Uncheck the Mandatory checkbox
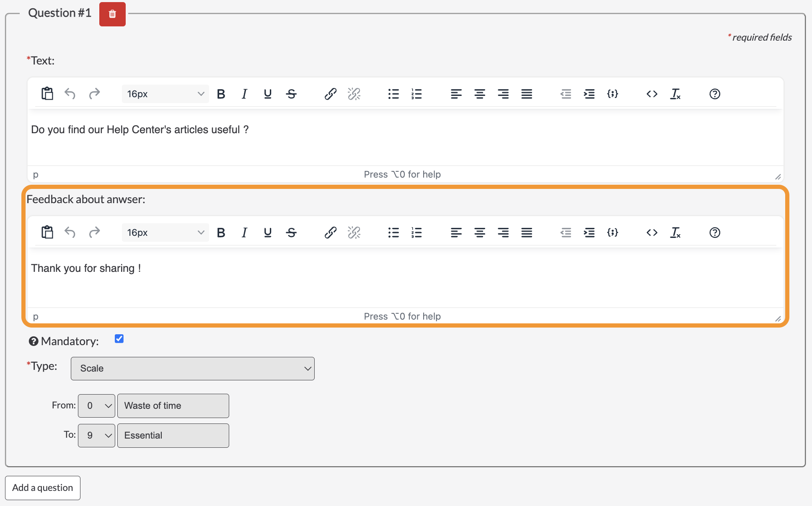The image size is (812, 506). (119, 339)
